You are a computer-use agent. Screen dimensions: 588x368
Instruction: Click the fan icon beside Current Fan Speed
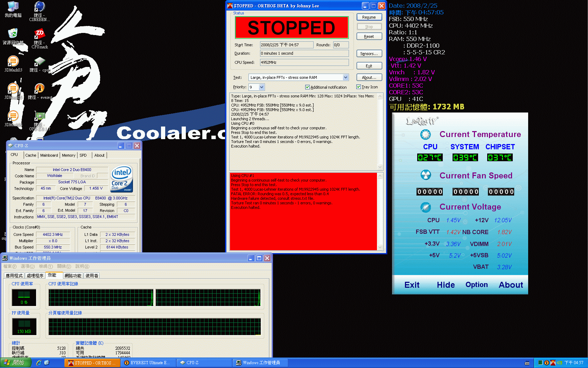click(x=426, y=175)
